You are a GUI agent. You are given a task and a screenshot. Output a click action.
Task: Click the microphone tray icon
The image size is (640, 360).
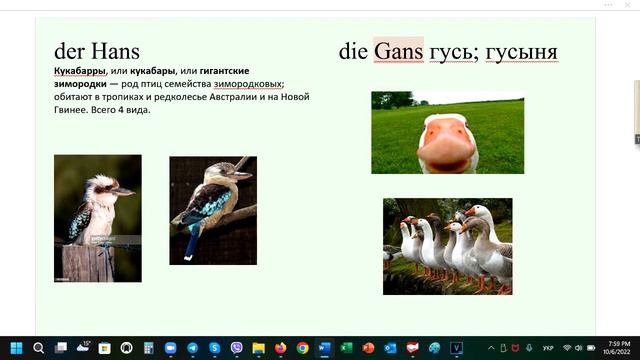pos(529,348)
